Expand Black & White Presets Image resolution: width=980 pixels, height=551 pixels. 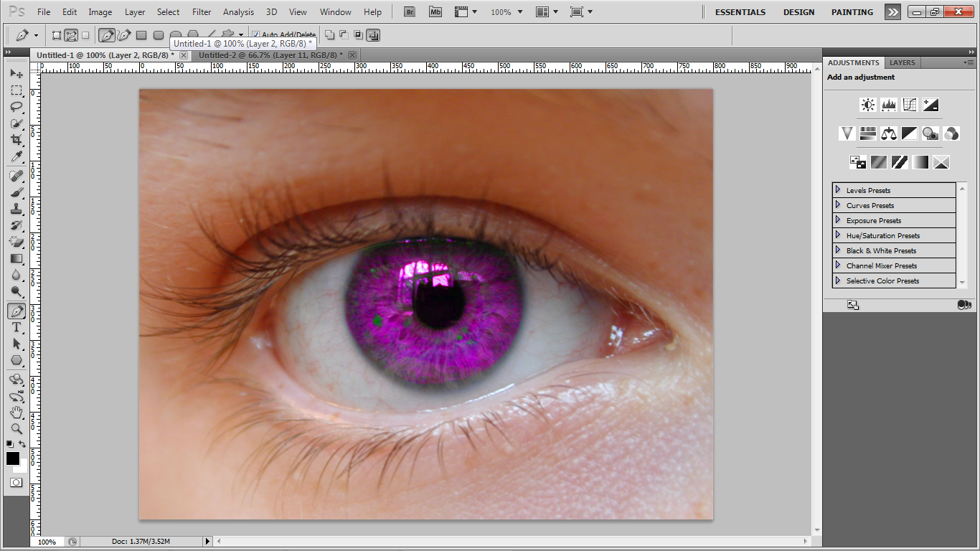(837, 250)
